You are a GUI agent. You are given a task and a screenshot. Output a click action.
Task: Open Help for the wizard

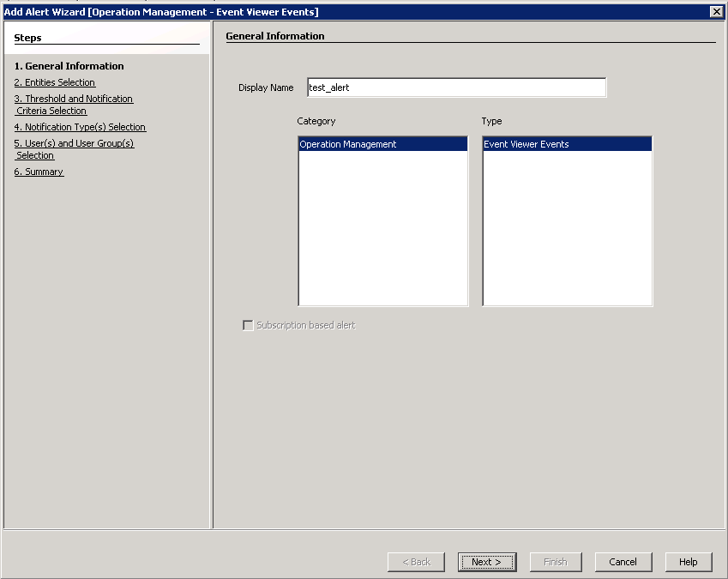click(x=689, y=562)
